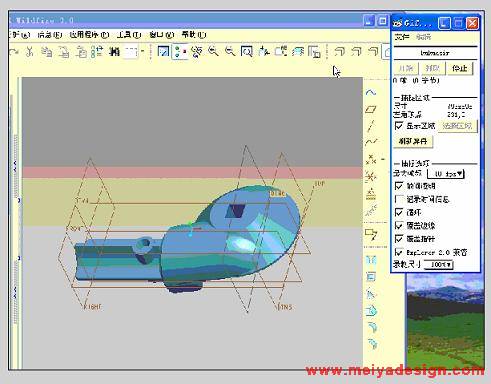This screenshot has width=491, height=384.
Task: Open the 窗口(W) menu
Action: [161, 34]
